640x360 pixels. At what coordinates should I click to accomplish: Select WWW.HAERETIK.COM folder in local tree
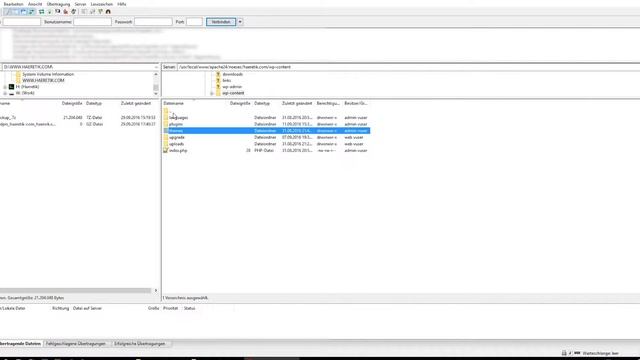pyautogui.click(x=43, y=80)
